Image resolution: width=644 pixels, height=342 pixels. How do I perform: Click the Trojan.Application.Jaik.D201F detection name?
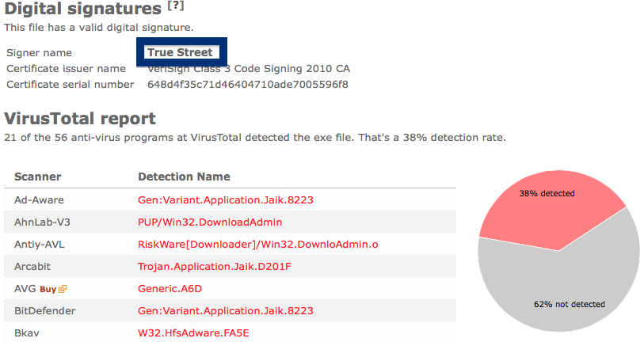[x=215, y=267]
